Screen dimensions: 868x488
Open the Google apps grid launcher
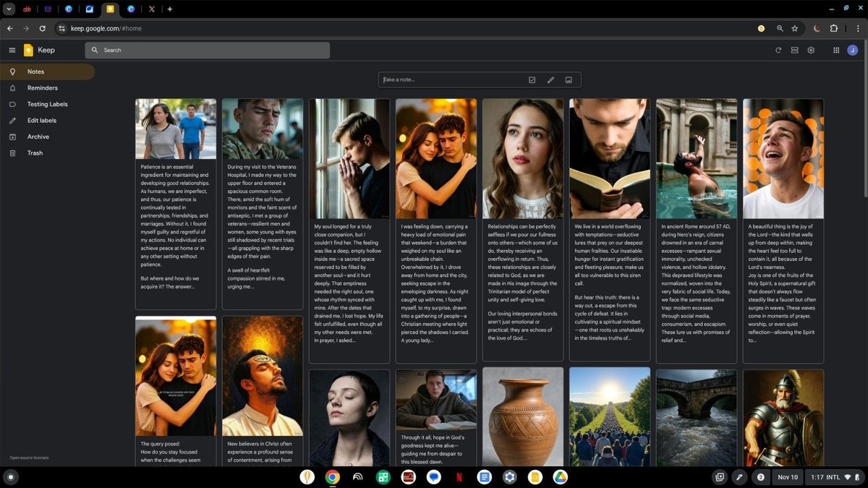pyautogui.click(x=836, y=50)
